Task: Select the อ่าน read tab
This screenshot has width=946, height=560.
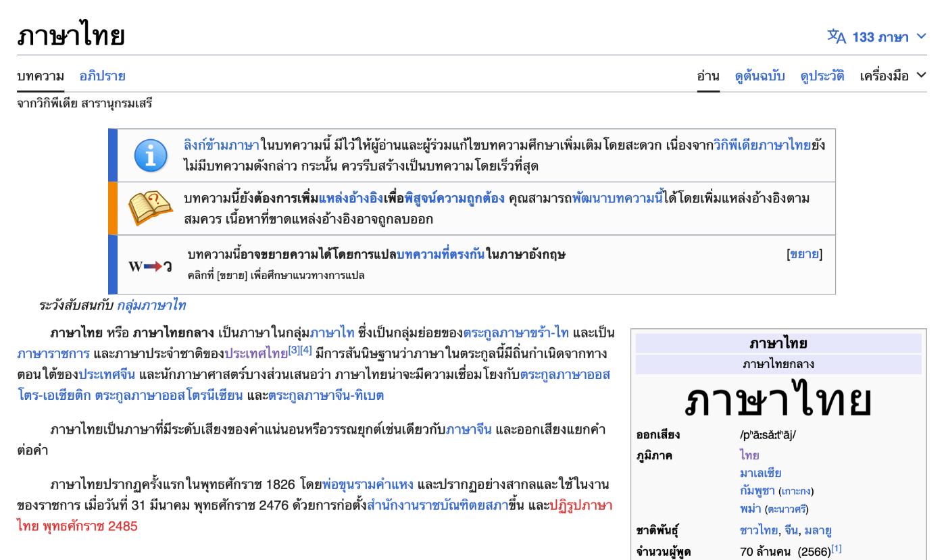Action: tap(708, 76)
